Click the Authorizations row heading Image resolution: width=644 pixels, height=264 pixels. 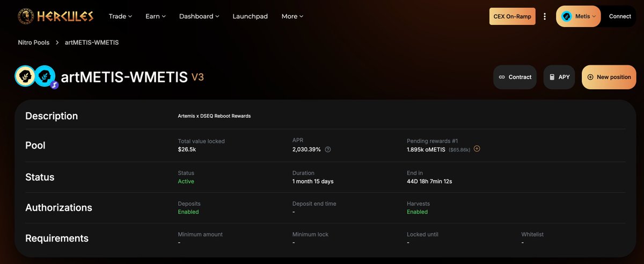click(x=58, y=208)
